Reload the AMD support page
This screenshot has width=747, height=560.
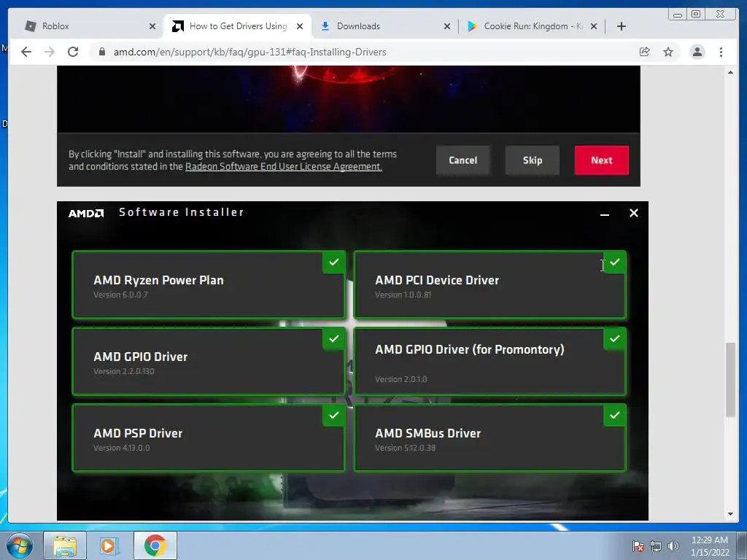pyautogui.click(x=73, y=52)
